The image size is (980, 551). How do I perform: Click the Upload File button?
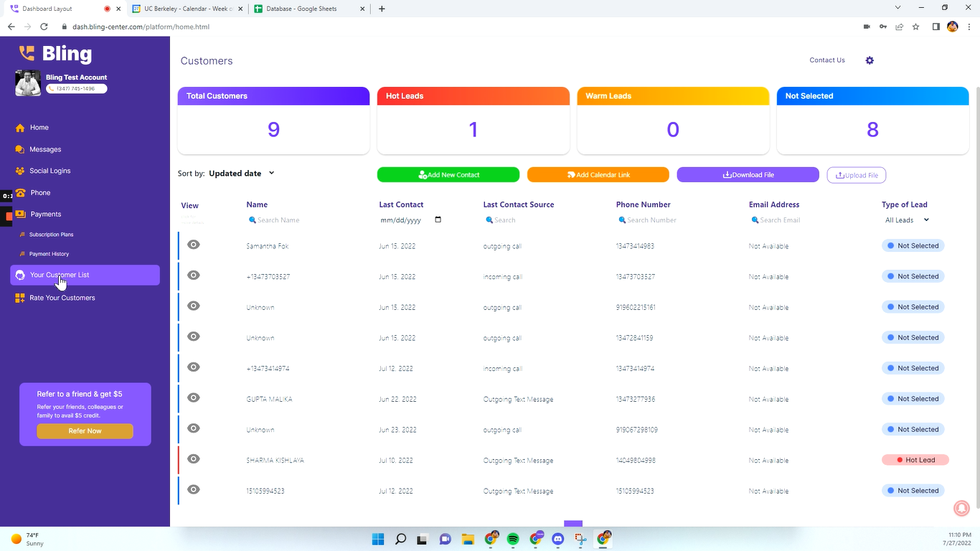point(857,175)
